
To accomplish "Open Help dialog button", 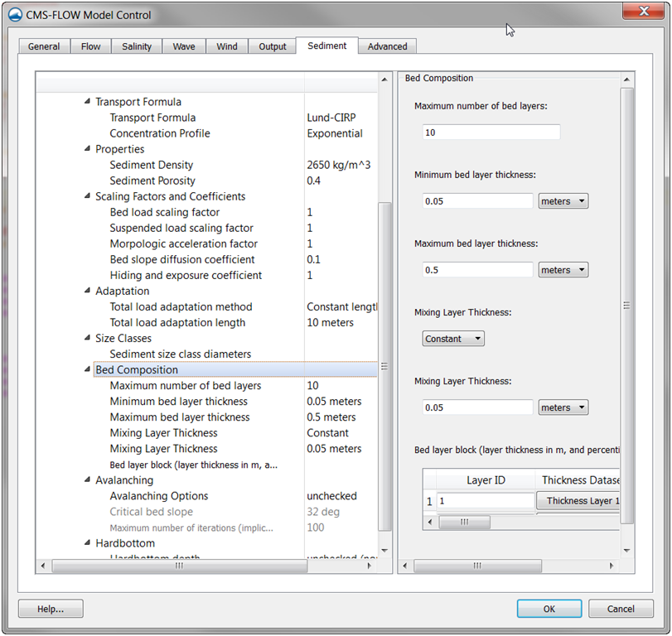I will [51, 609].
